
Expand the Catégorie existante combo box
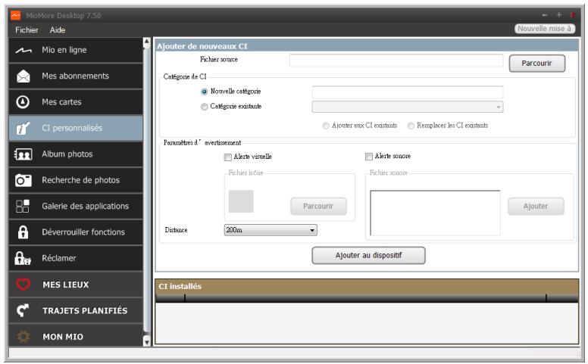pyautogui.click(x=408, y=107)
